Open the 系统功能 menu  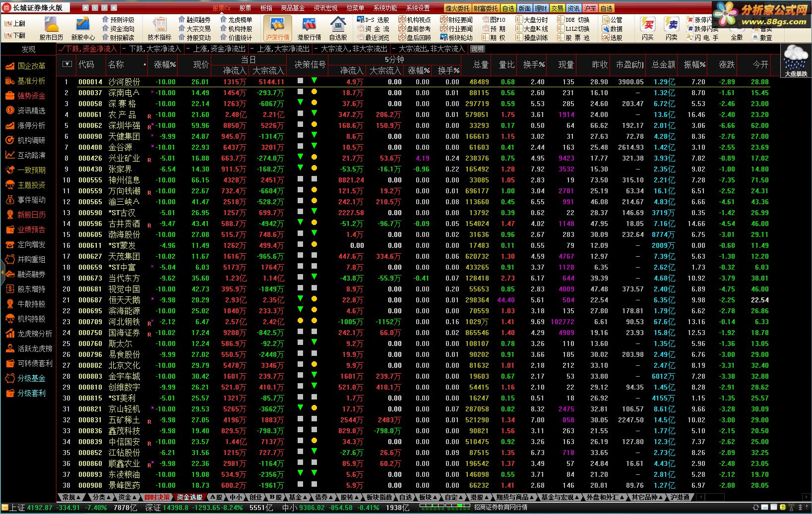pyautogui.click(x=385, y=8)
